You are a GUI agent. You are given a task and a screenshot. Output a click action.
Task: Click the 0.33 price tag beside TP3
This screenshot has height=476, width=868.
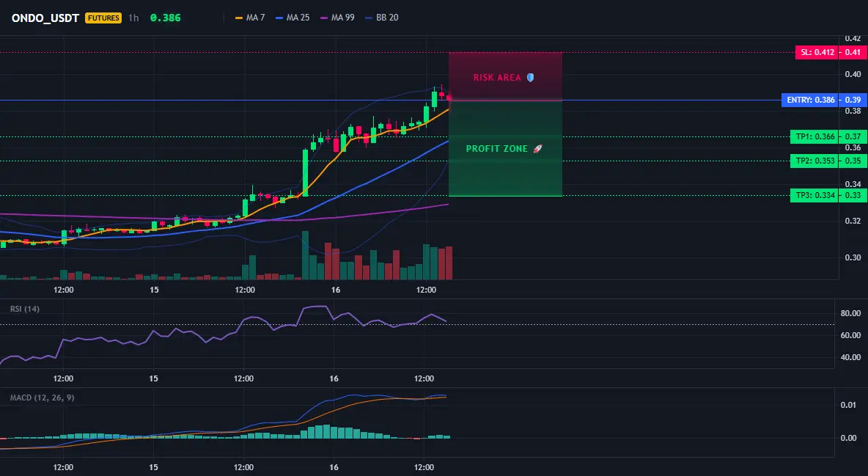point(853,195)
